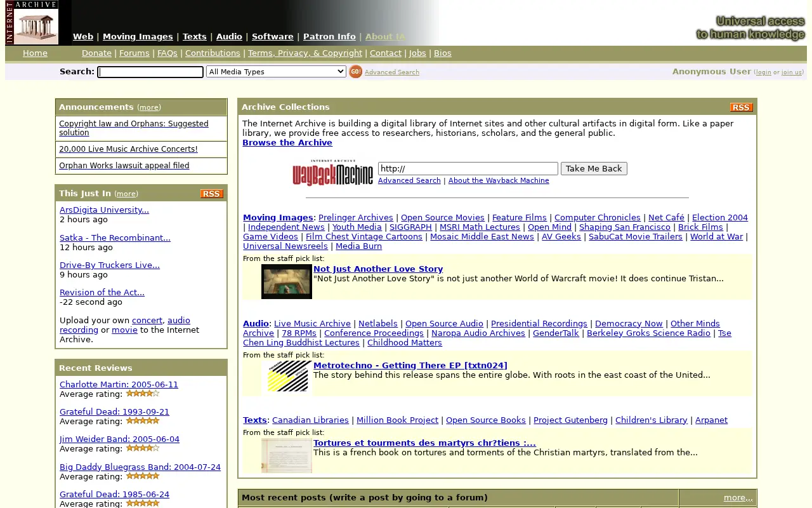Viewport: 812px width, 508px height.
Task: Open Patron Info in the top navigation
Action: [x=329, y=37]
